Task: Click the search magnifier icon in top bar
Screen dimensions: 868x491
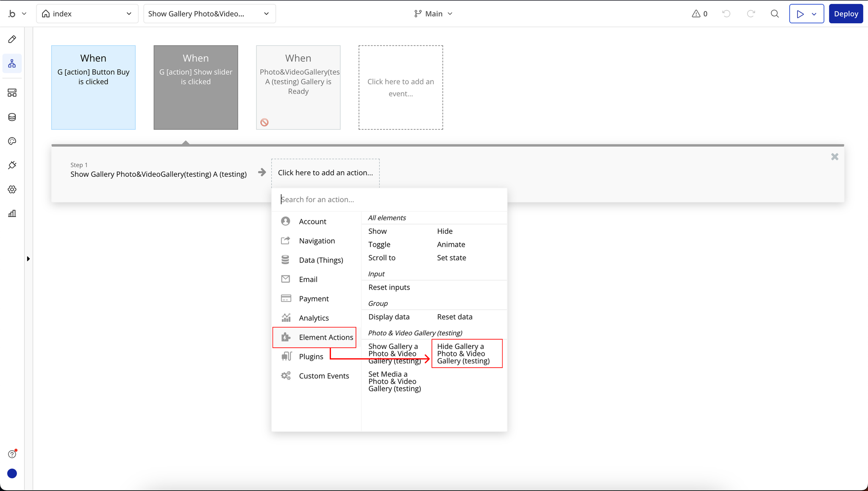Action: point(775,14)
